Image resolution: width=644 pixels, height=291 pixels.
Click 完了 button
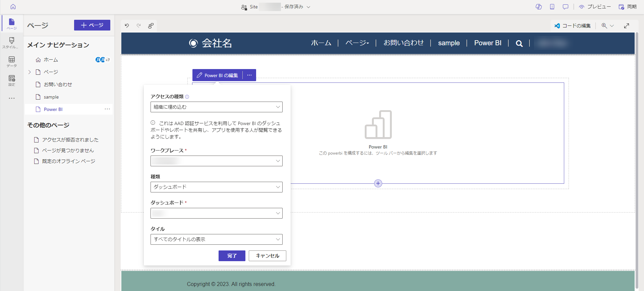click(232, 256)
